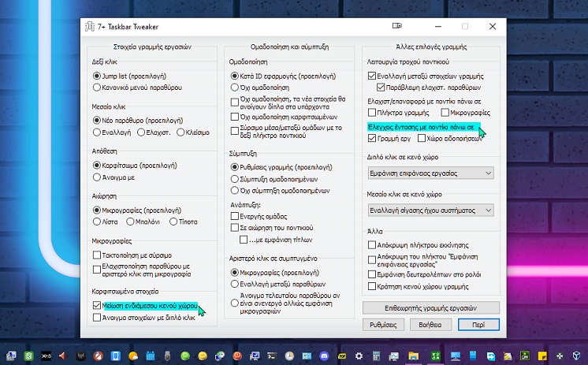Image resolution: width=588 pixels, height=365 pixels.
Task: Open the Settings gear icon on the taskbar
Action: coord(359,356)
